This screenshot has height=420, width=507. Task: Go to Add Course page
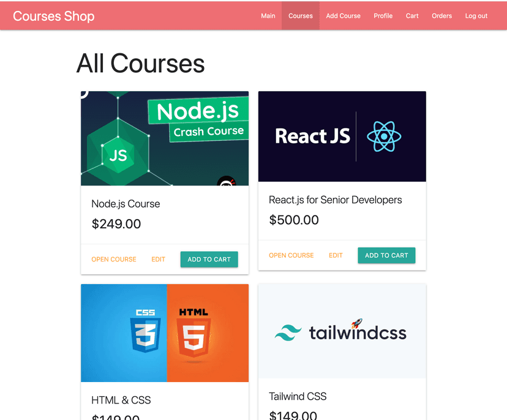[x=343, y=16]
